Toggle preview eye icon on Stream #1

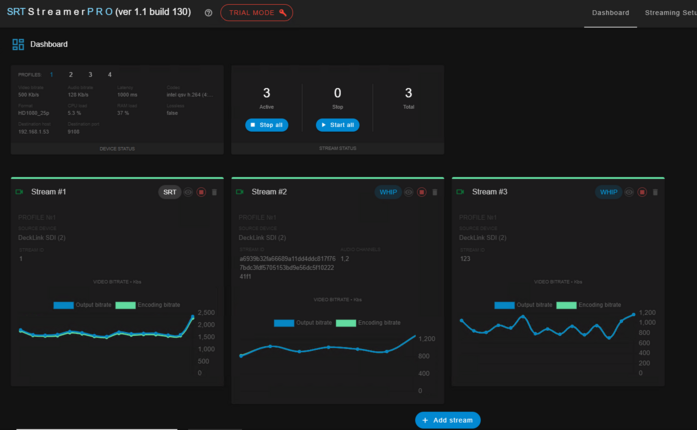coord(188,192)
